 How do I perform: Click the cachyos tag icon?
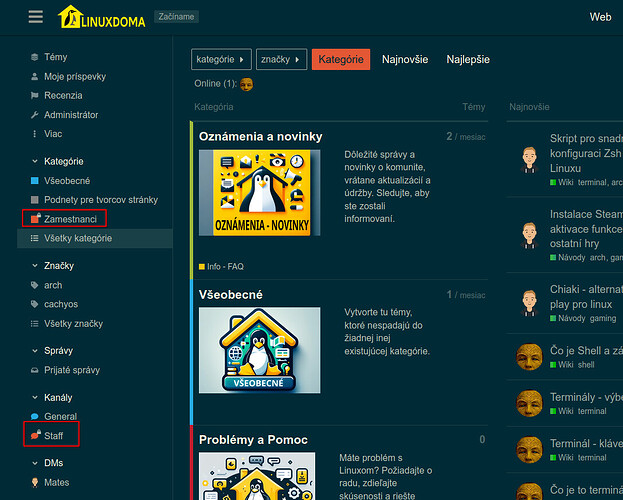[35, 304]
